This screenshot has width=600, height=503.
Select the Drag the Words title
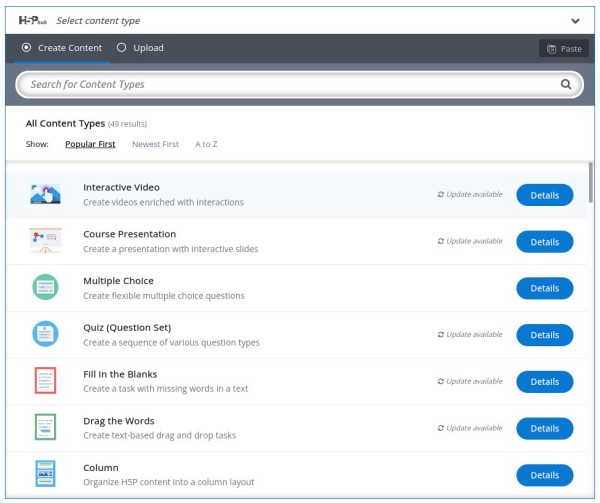pos(119,421)
